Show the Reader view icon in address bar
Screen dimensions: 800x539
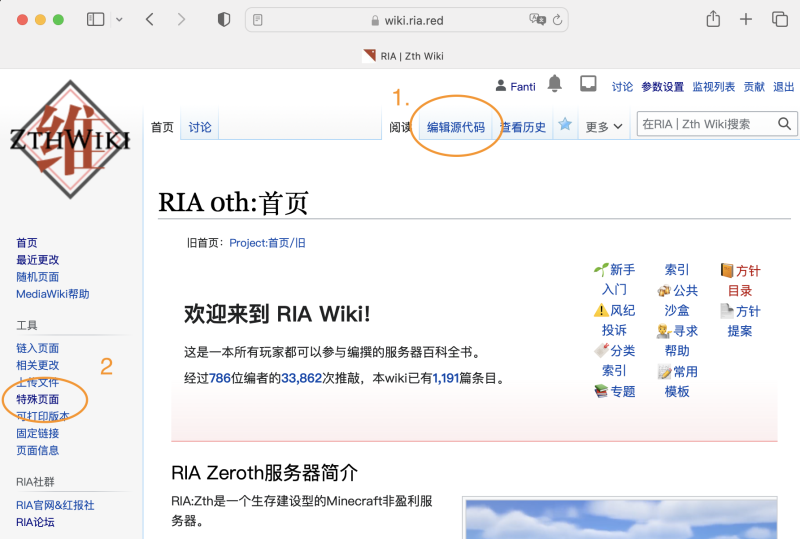[x=258, y=20]
